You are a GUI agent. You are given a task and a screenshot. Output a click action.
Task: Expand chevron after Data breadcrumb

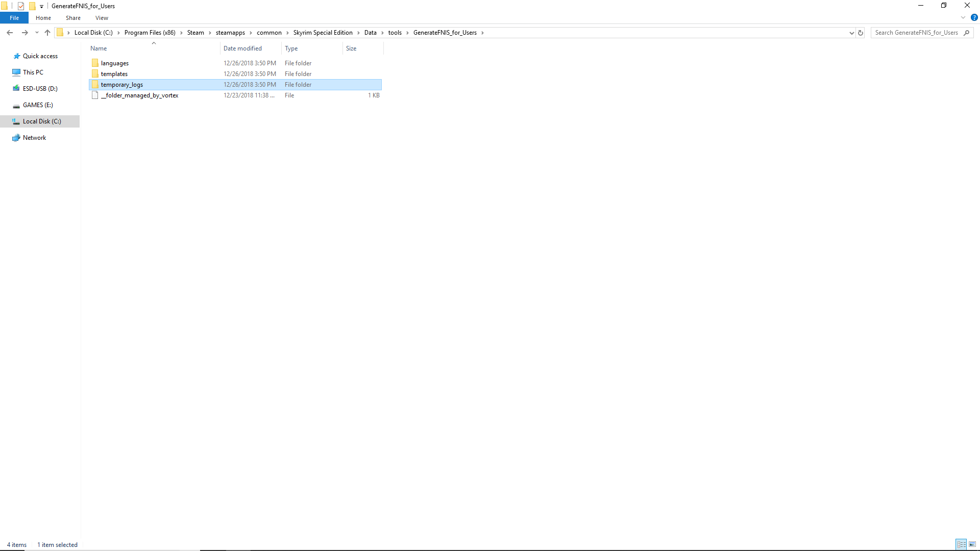point(382,33)
